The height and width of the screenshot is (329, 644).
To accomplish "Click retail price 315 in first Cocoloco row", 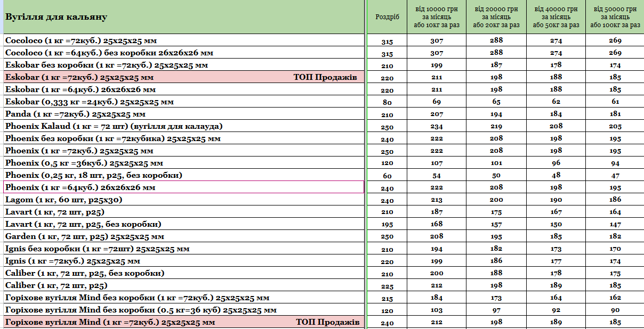I will [x=387, y=41].
